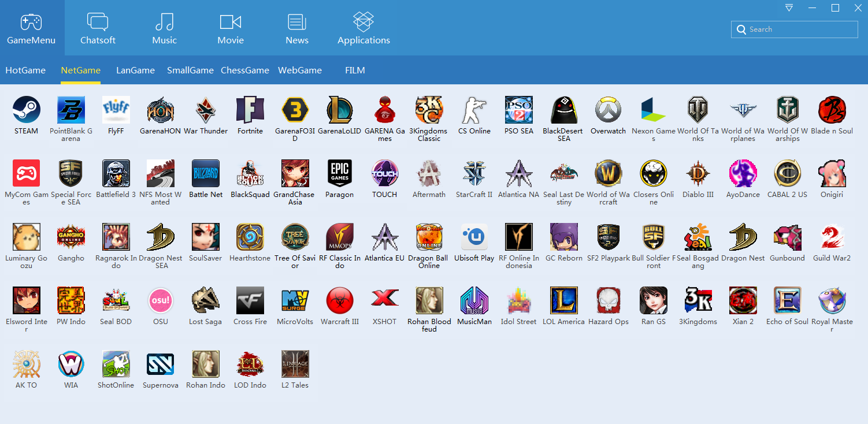Open Dragon Ball Online icon
868x424 pixels.
click(429, 237)
